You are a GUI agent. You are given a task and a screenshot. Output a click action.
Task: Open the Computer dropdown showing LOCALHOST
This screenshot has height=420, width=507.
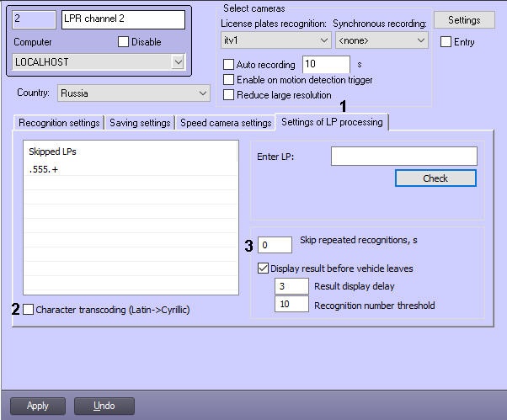coord(177,61)
